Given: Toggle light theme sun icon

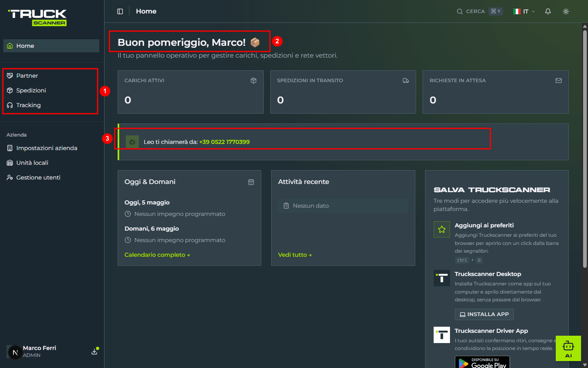Looking at the screenshot, I should (566, 11).
